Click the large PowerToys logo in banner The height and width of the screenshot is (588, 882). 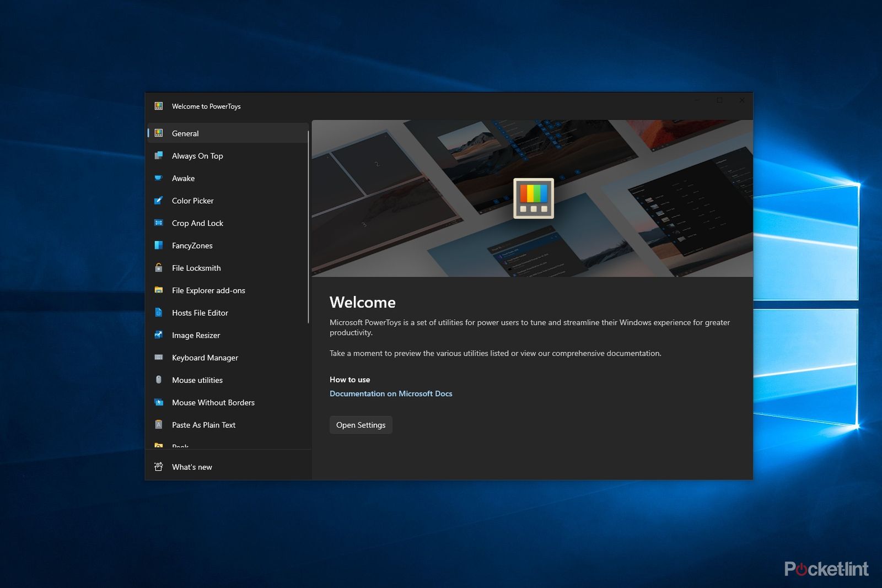point(534,198)
